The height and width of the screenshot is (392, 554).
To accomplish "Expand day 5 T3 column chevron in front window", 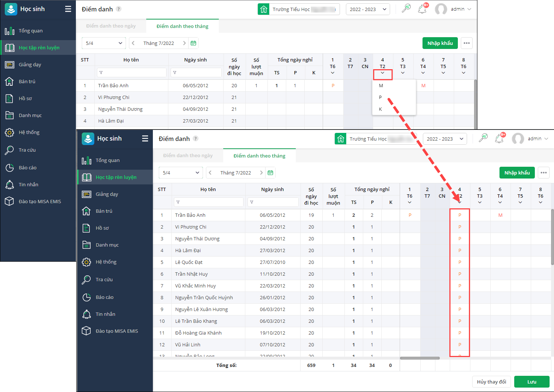I will click(480, 202).
